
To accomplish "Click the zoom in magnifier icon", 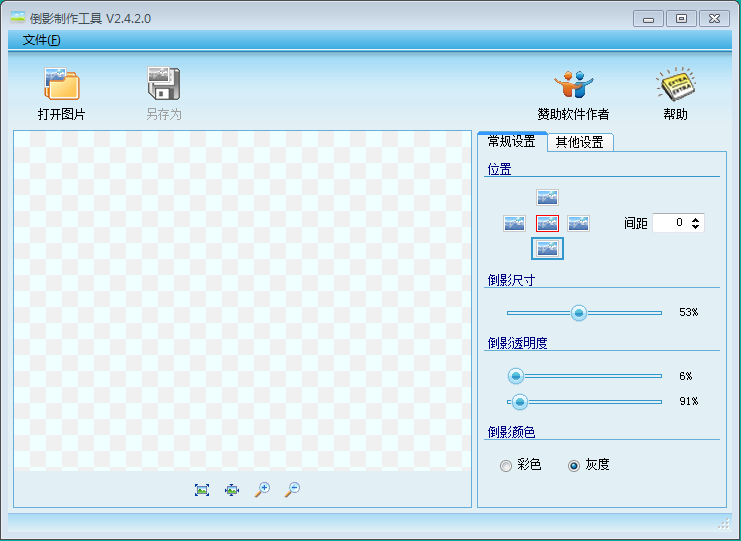I will click(262, 489).
